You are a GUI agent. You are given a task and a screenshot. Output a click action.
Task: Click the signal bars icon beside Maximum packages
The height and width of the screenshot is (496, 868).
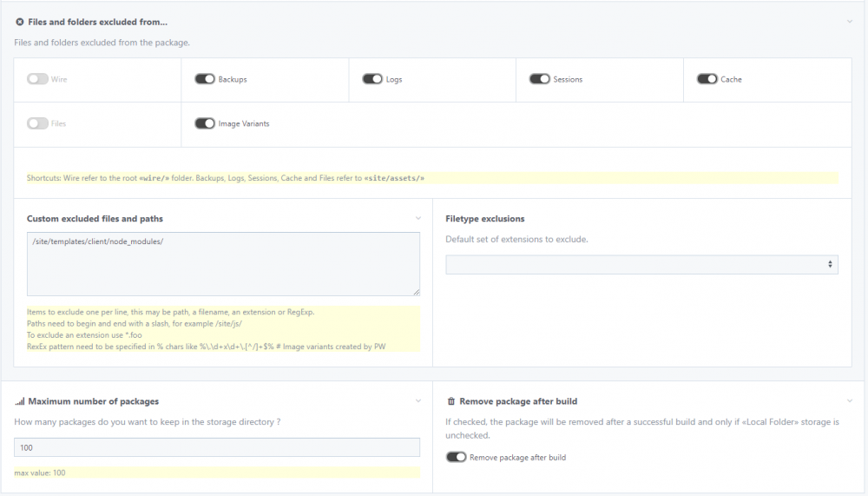pyautogui.click(x=19, y=401)
